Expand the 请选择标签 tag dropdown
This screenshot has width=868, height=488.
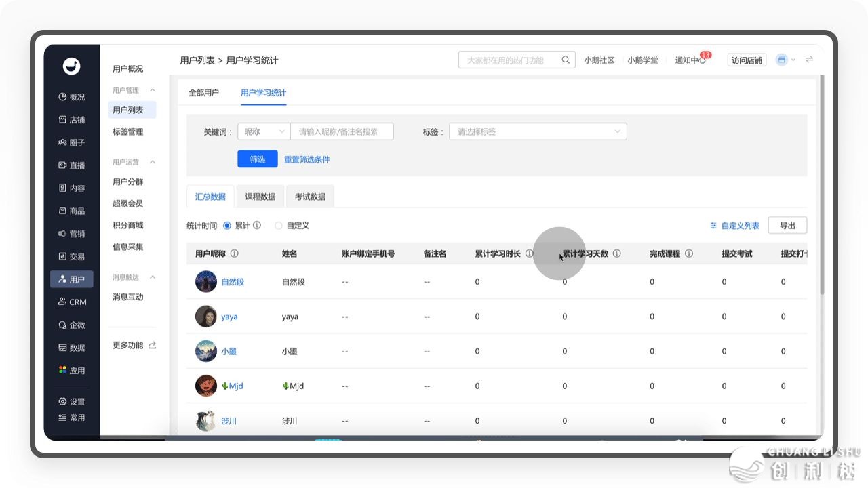[538, 131]
